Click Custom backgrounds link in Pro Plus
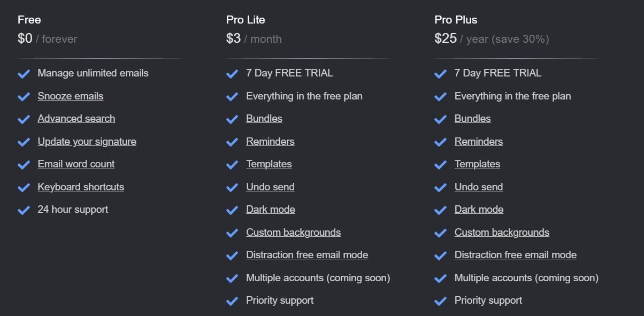The height and width of the screenshot is (316, 644). pos(502,233)
